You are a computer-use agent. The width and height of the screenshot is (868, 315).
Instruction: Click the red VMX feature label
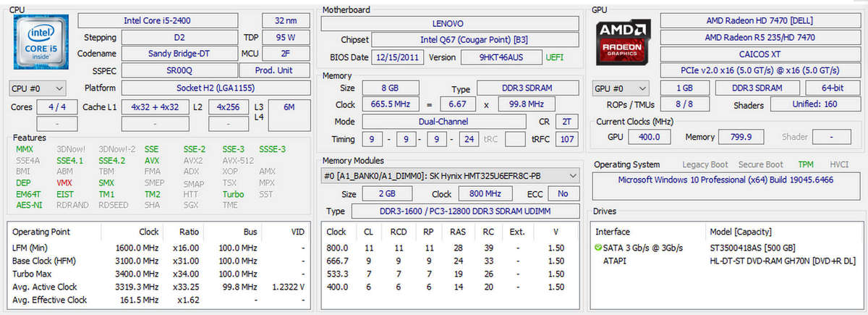64,183
